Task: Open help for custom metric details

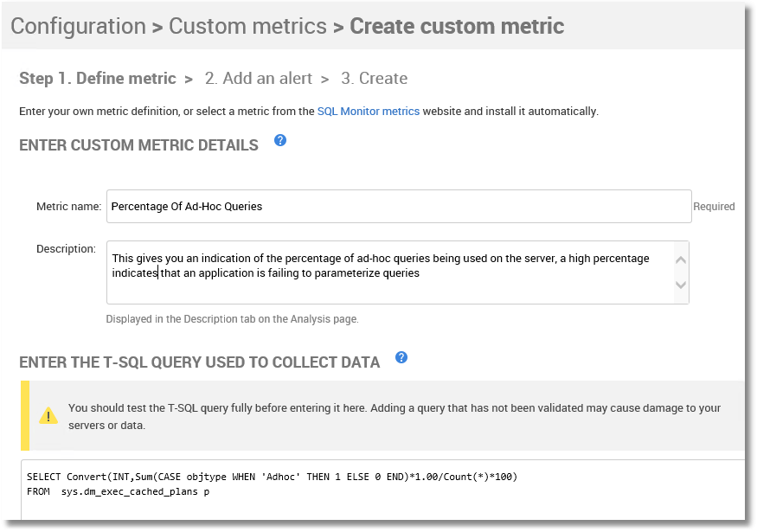Action: click(280, 140)
